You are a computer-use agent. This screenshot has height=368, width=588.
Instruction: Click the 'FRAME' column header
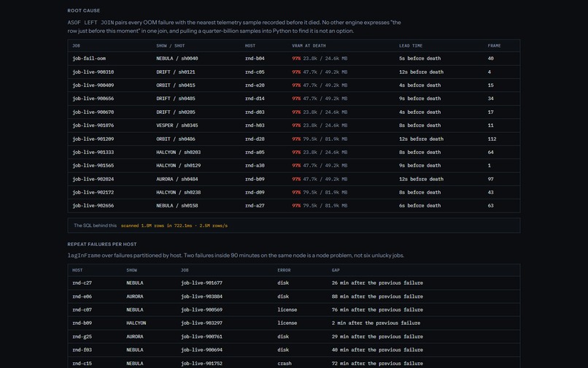pos(494,46)
